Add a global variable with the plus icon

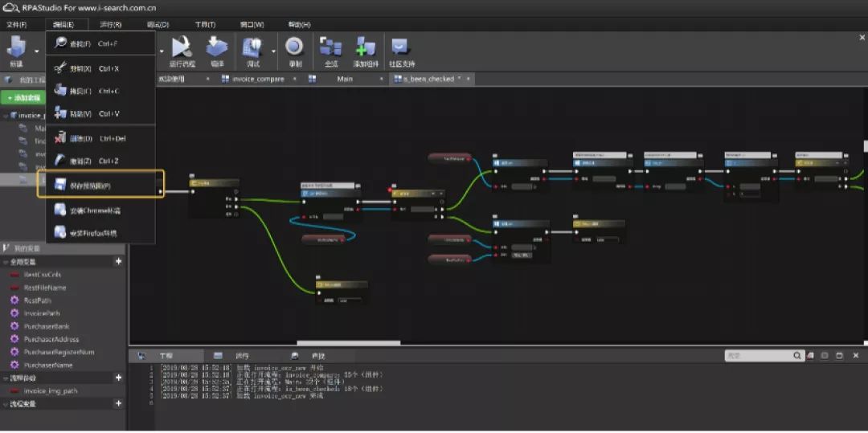[x=118, y=262]
